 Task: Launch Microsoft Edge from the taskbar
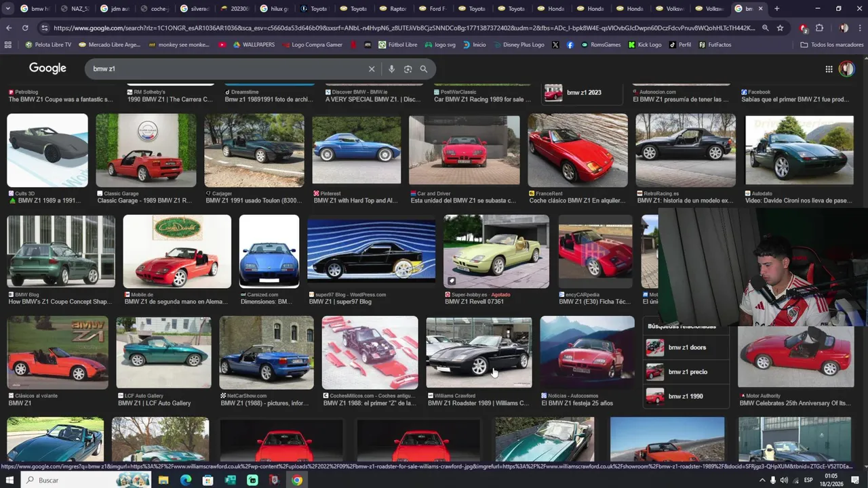click(186, 480)
